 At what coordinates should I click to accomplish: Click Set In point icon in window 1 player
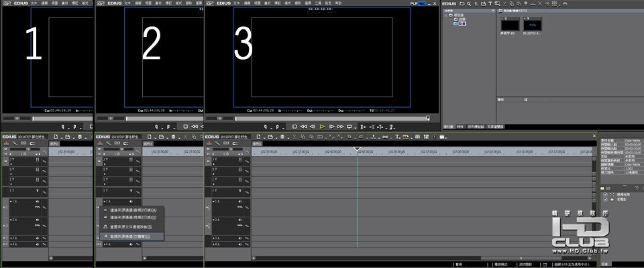pos(64,127)
